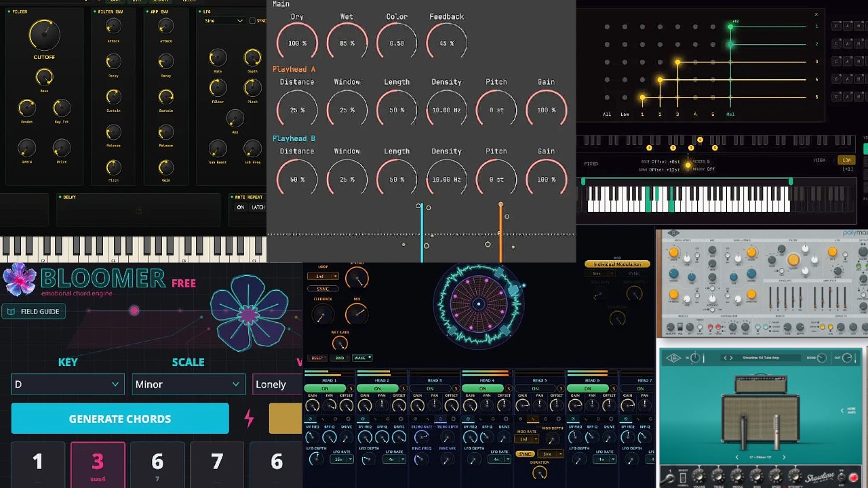This screenshot has width=868, height=488.
Task: Click the Individual Modulation button
Action: pos(617,264)
